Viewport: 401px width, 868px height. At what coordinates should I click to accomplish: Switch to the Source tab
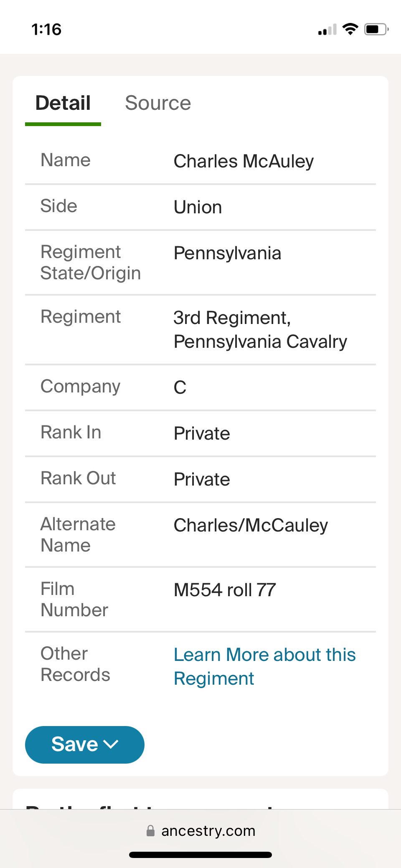click(x=158, y=103)
